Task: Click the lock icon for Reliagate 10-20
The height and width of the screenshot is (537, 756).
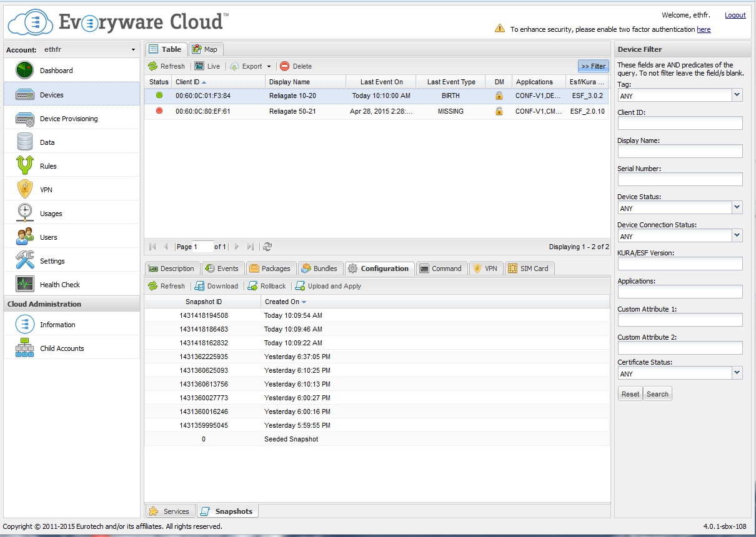Action: [x=499, y=96]
